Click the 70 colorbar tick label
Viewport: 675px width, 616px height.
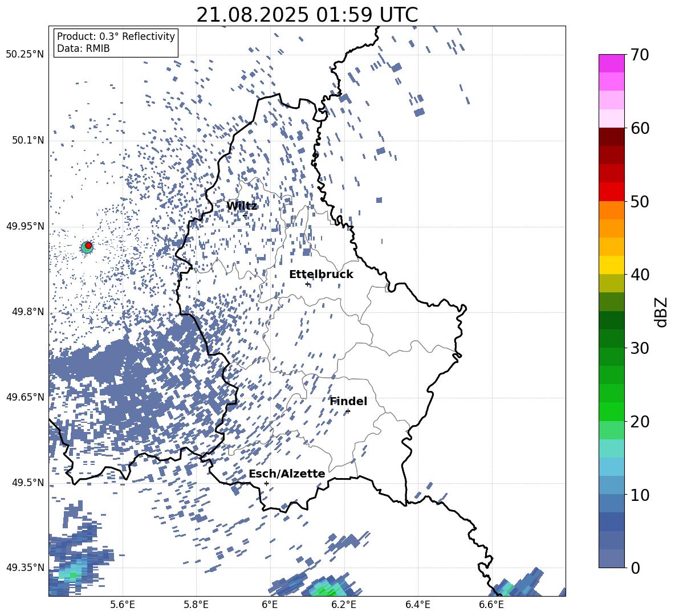point(640,55)
